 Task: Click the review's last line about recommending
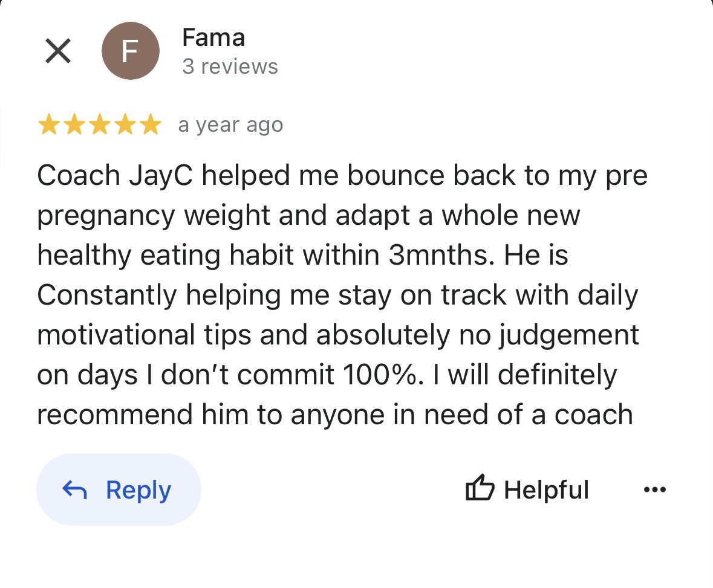[x=334, y=415]
